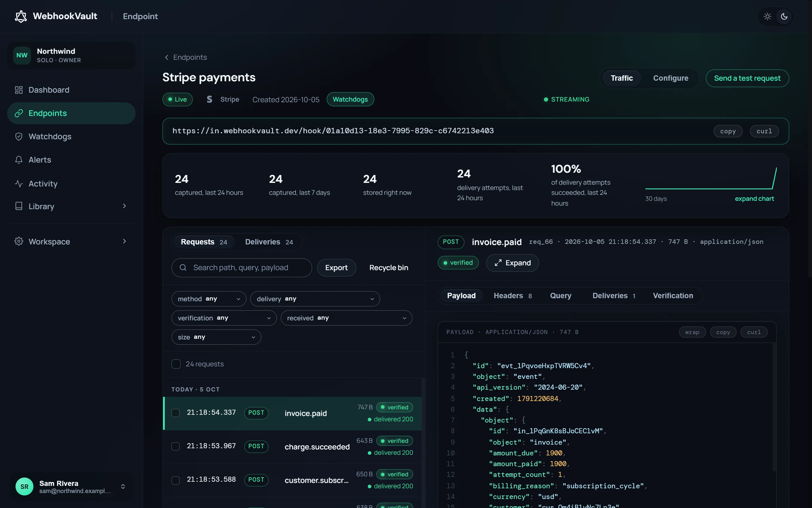Check the charge.succeeded request row checkbox
This screenshot has width=812, height=508.
[176, 446]
